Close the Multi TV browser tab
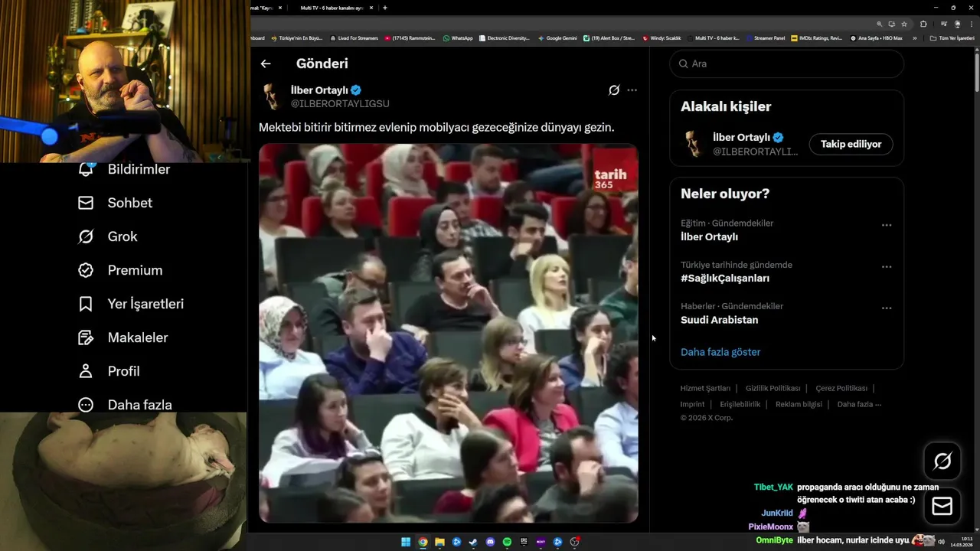This screenshot has height=551, width=980. tap(371, 8)
